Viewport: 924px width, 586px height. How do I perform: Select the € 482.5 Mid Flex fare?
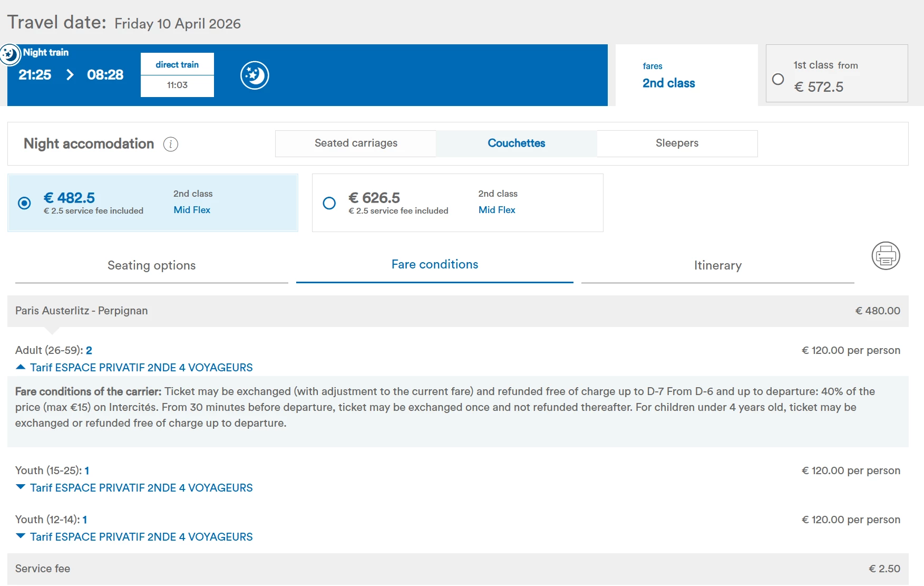click(24, 203)
